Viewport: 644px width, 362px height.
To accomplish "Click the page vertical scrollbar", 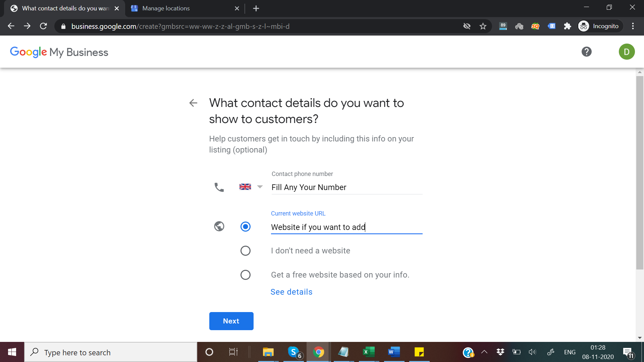I will click(640, 173).
